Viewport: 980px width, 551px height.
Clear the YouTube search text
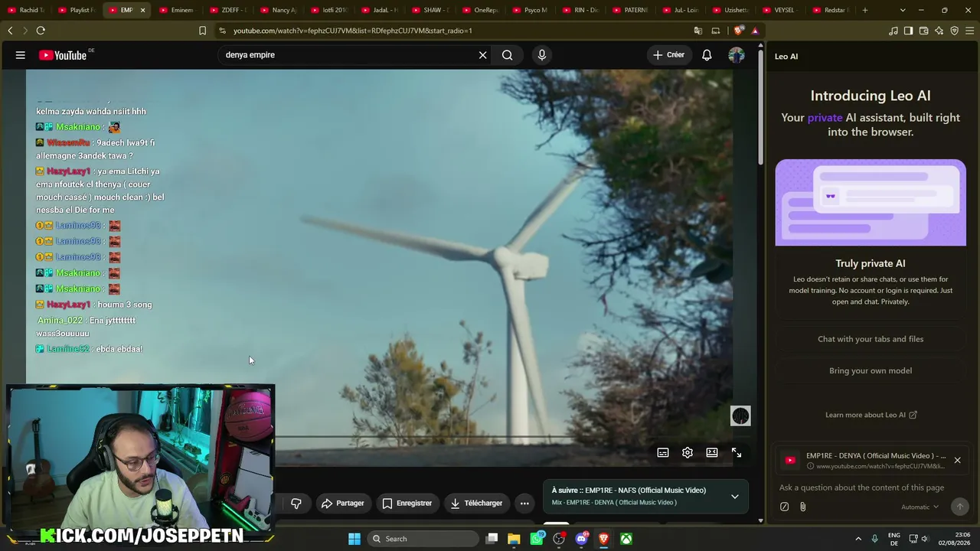pos(482,55)
